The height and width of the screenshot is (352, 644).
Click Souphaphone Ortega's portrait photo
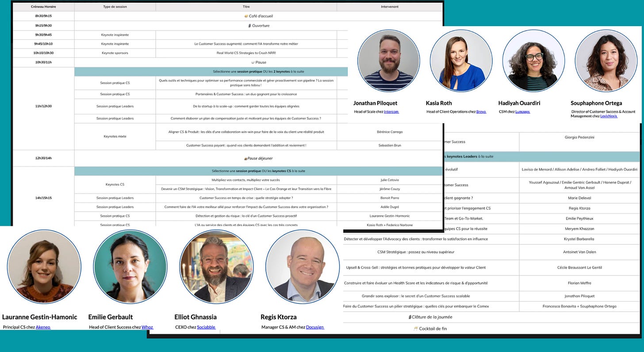coord(606,61)
